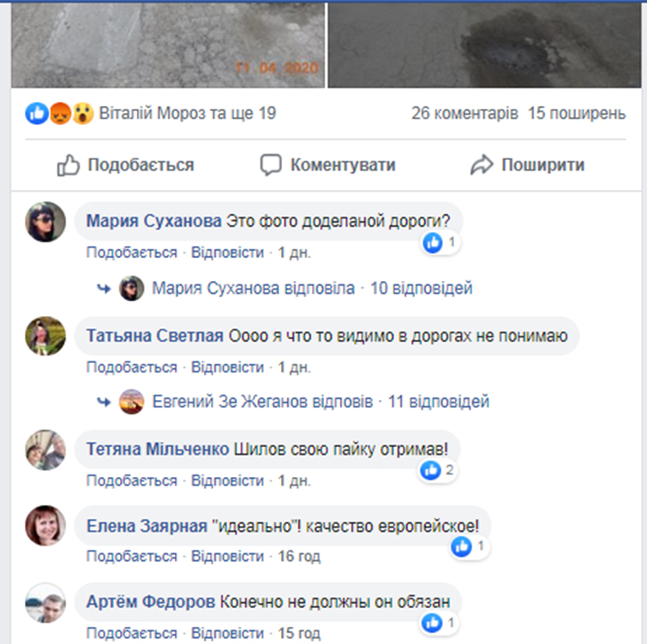This screenshot has height=644, width=647.
Task: Open the right road photo with dark pothole
Action: (484, 45)
